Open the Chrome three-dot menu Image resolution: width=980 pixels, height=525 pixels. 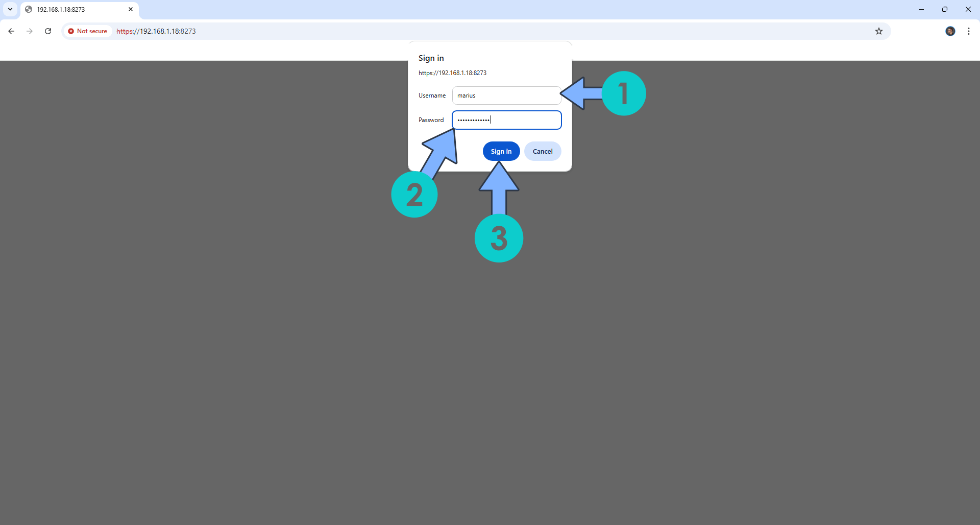pos(969,31)
